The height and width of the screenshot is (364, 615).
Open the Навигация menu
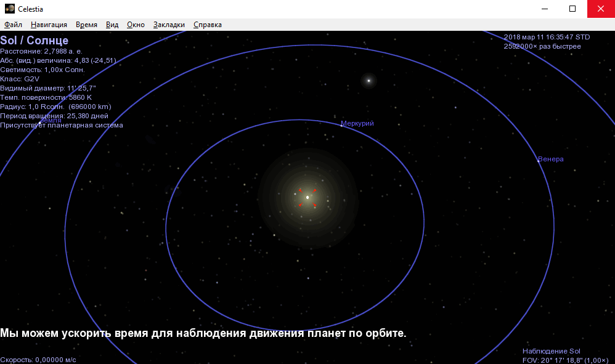click(49, 25)
